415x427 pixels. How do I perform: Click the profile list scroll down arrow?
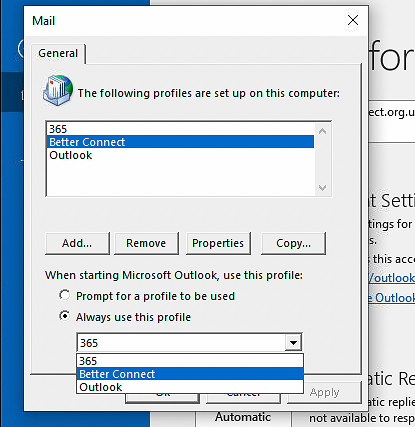click(x=322, y=188)
